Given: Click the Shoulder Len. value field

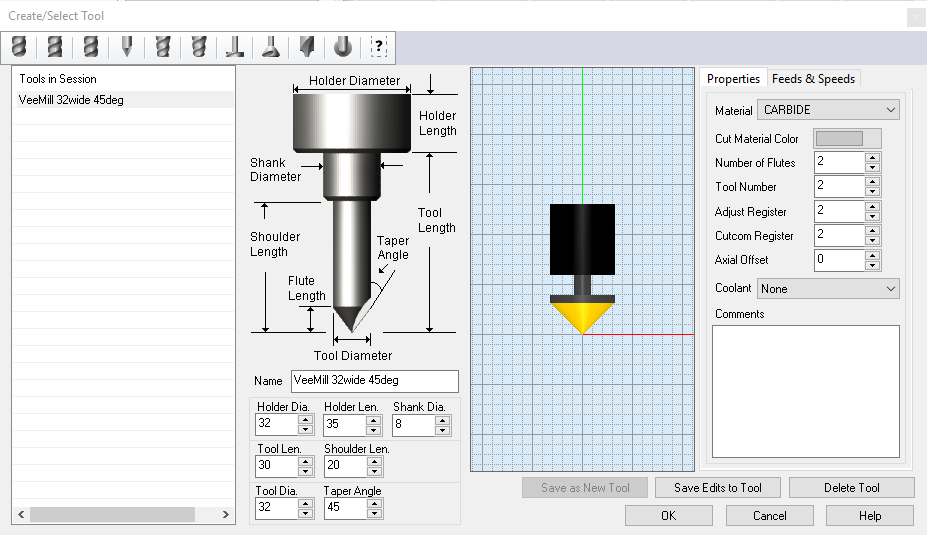Looking at the screenshot, I should tap(345, 466).
